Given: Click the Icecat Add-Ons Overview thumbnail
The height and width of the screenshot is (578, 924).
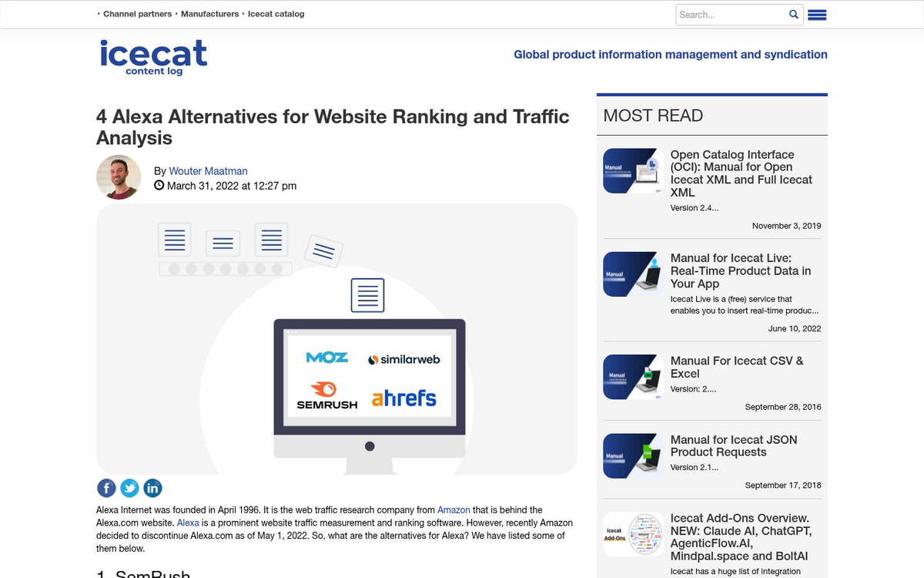Looking at the screenshot, I should pos(633,533).
